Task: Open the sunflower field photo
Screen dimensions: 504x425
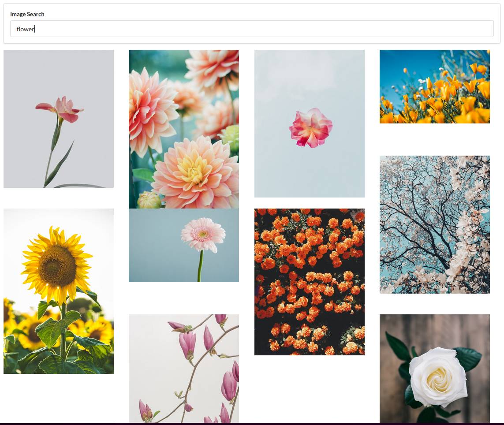Action: pyautogui.click(x=59, y=291)
